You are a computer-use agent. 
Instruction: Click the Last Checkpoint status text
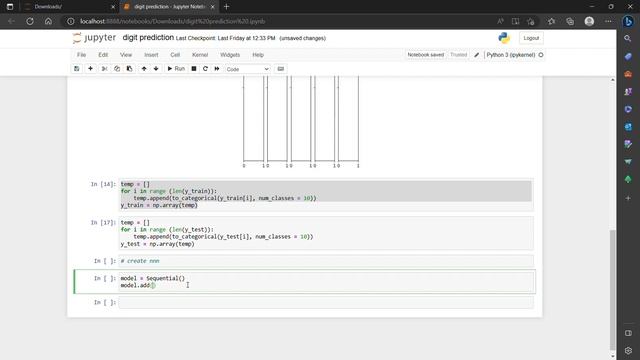tap(225, 38)
